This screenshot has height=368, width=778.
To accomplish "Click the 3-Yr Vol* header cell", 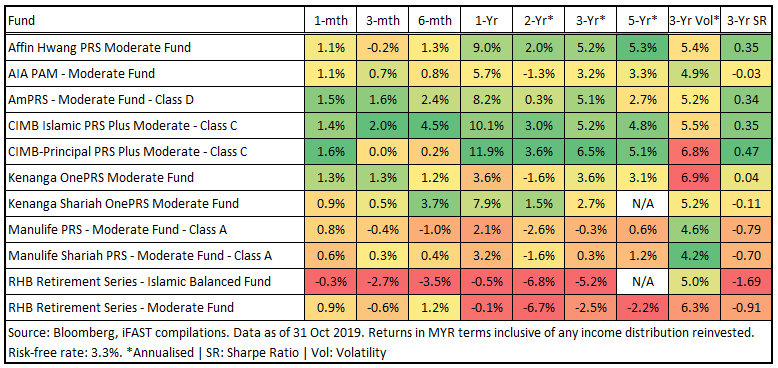I will pyautogui.click(x=694, y=21).
